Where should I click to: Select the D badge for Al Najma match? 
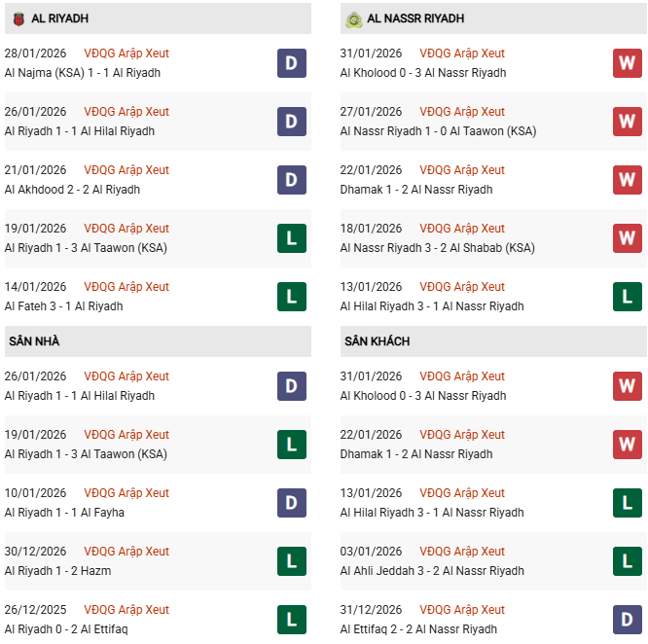[x=292, y=63]
